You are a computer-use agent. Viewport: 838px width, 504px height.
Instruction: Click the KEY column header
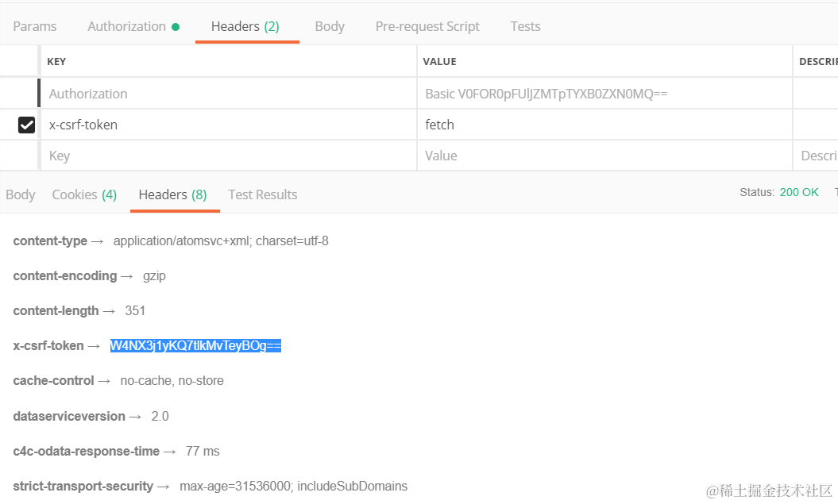(56, 61)
